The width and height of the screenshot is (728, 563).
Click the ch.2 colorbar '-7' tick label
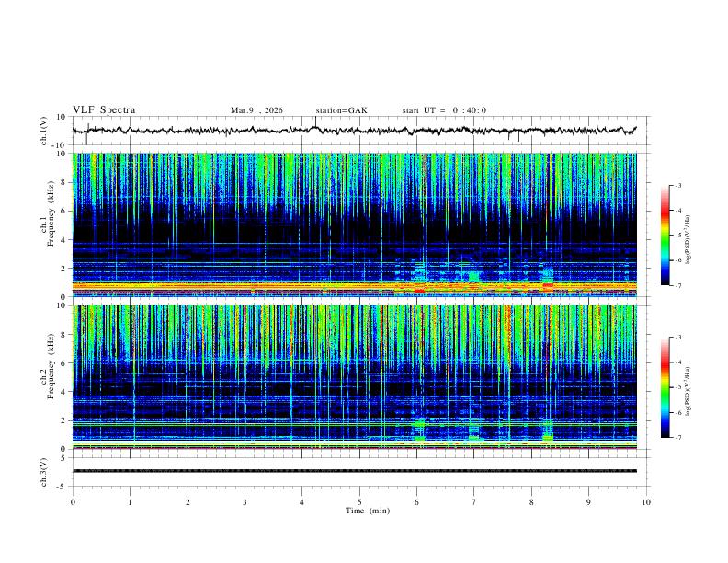(x=678, y=438)
